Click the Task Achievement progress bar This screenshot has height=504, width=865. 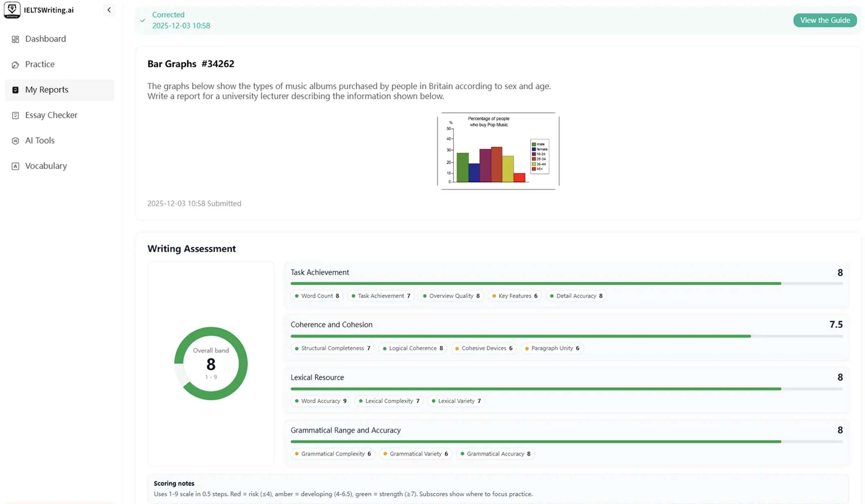click(536, 283)
